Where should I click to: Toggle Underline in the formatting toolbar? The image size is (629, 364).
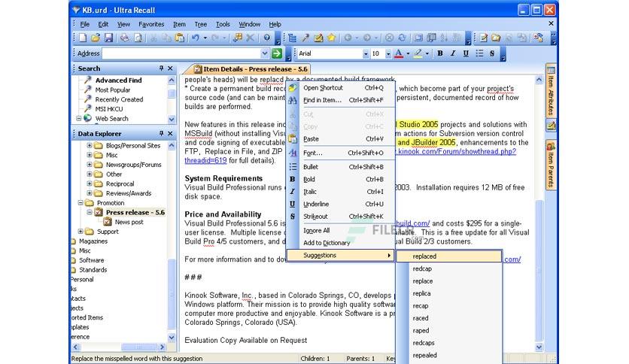466,53
